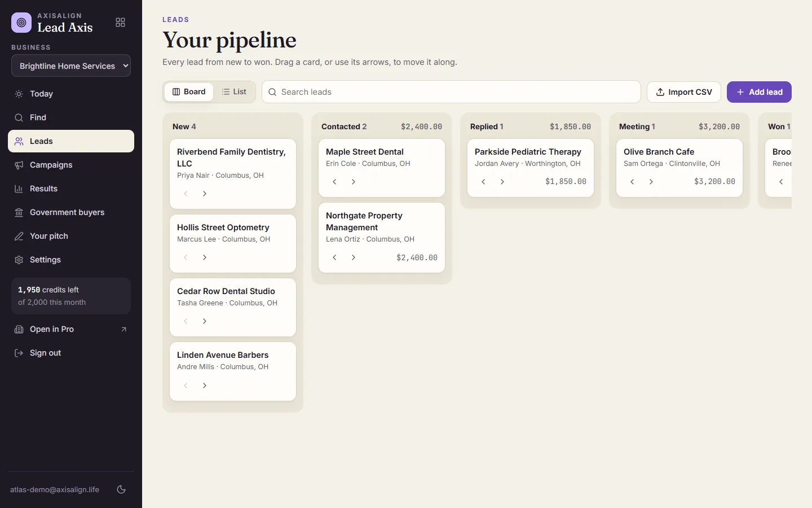
Task: Move Northgate Property Management forward with its right arrow
Action: pyautogui.click(x=354, y=257)
